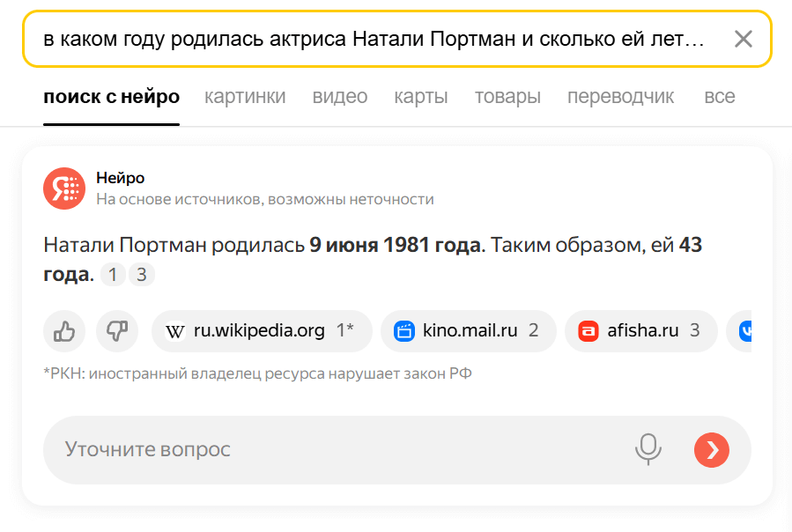Go to the товары tab

[x=507, y=97]
